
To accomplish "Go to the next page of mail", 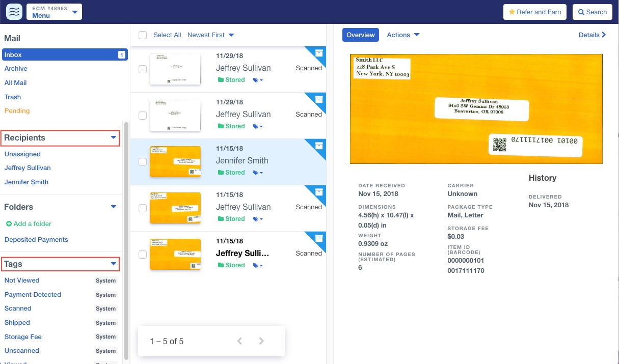I will tap(261, 341).
